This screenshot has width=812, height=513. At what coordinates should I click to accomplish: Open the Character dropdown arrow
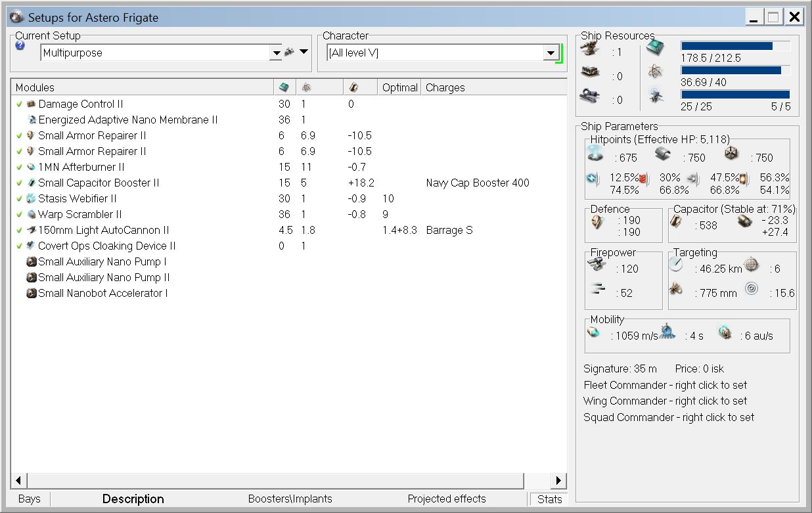coord(551,53)
